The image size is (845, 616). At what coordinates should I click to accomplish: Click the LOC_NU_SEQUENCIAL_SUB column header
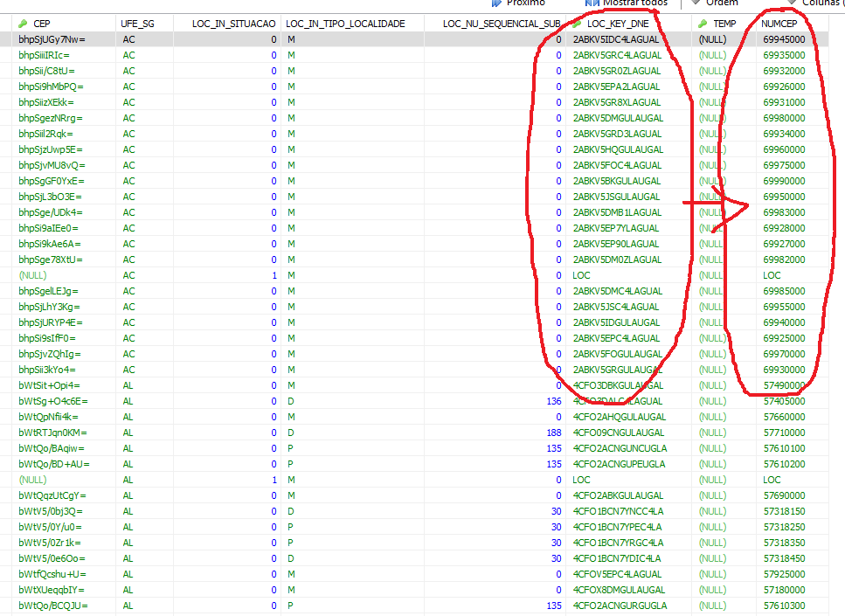(502, 24)
